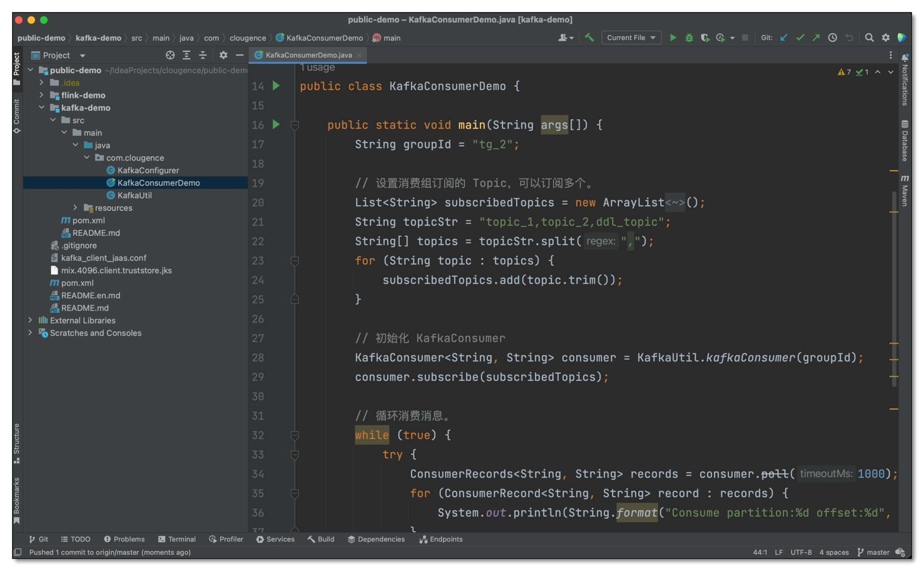The image size is (924, 571).
Task: Expand External Libraries node
Action: pyautogui.click(x=30, y=320)
